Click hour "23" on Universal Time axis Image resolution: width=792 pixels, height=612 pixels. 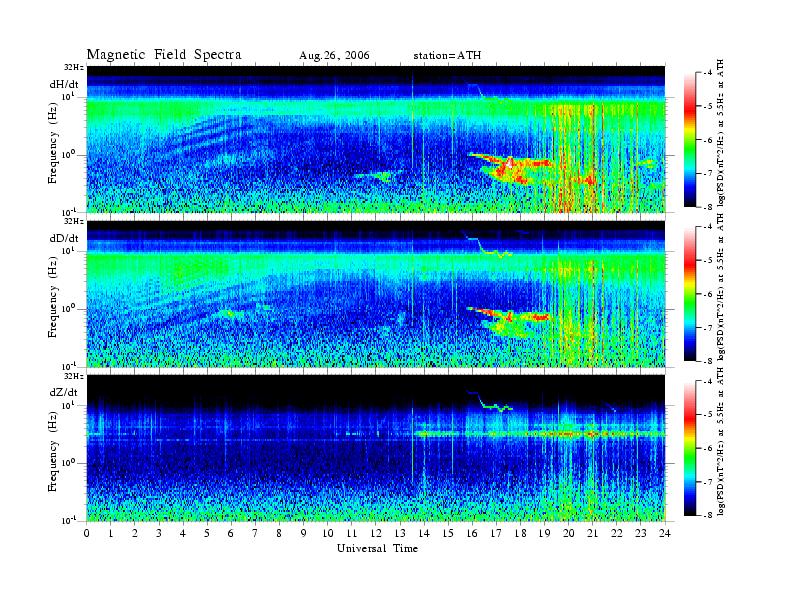(641, 533)
